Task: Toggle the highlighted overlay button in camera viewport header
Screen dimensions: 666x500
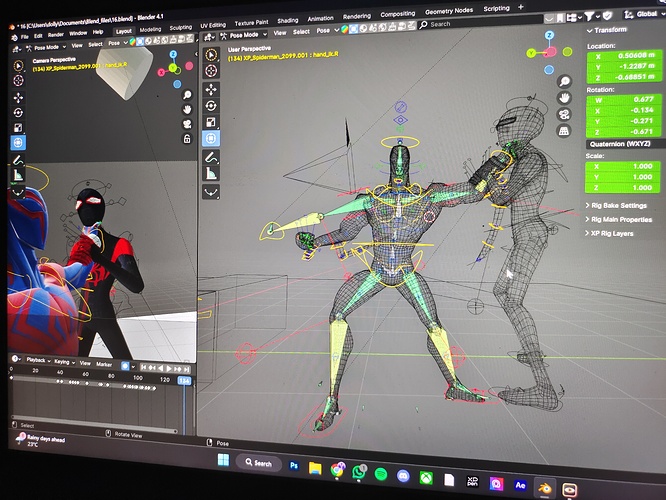Action: tap(140, 41)
